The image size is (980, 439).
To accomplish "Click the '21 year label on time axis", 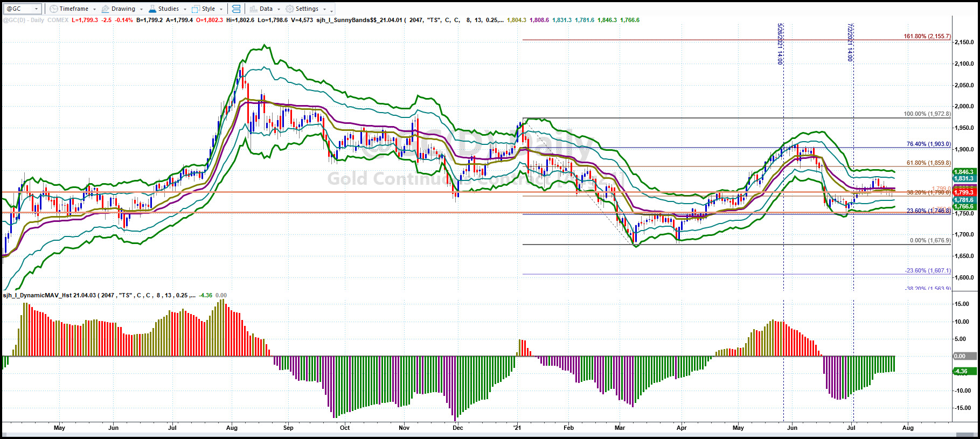I will [517, 428].
